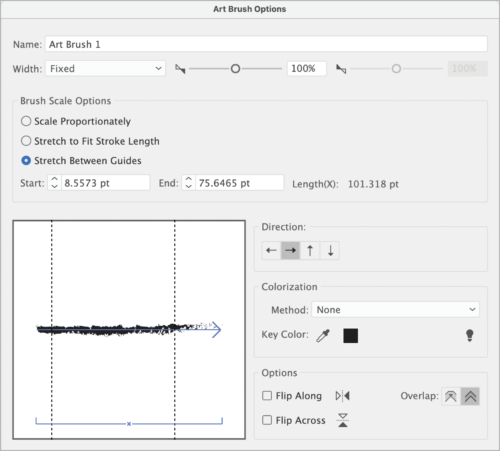Choose the do-not-adjust overlap corners option
Image resolution: width=500 pixels, height=451 pixels.
tap(451, 396)
